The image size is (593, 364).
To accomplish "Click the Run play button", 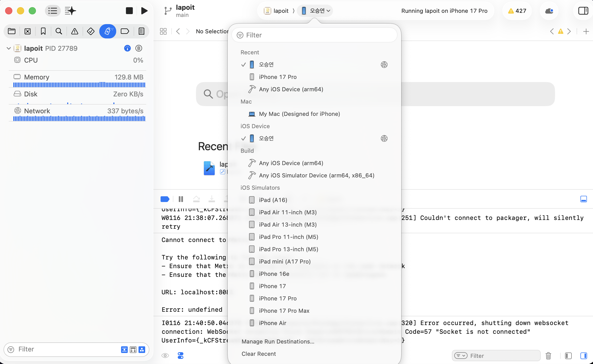I will pos(144,11).
